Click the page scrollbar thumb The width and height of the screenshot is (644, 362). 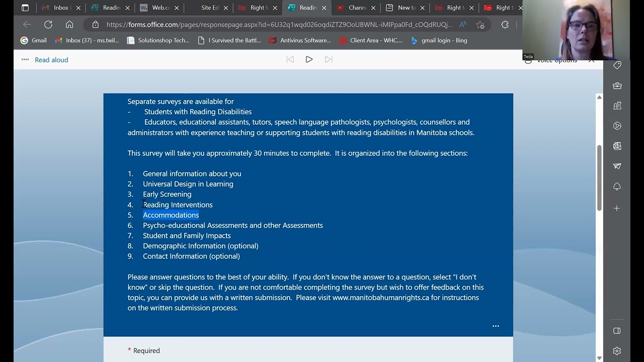coord(599,178)
